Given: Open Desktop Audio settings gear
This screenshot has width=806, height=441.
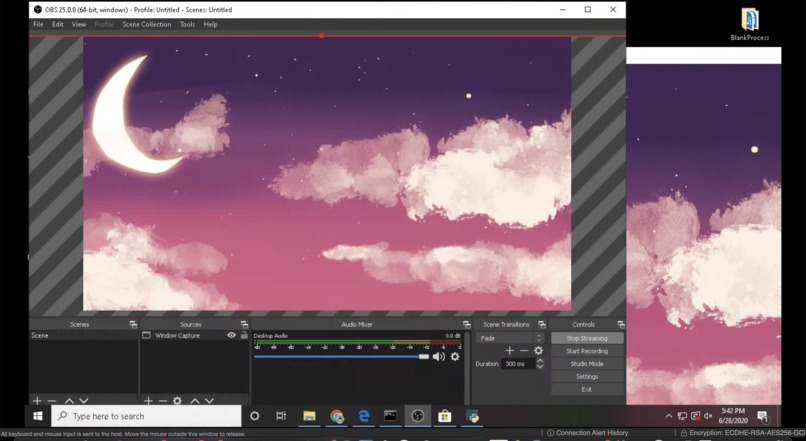Looking at the screenshot, I should point(455,356).
